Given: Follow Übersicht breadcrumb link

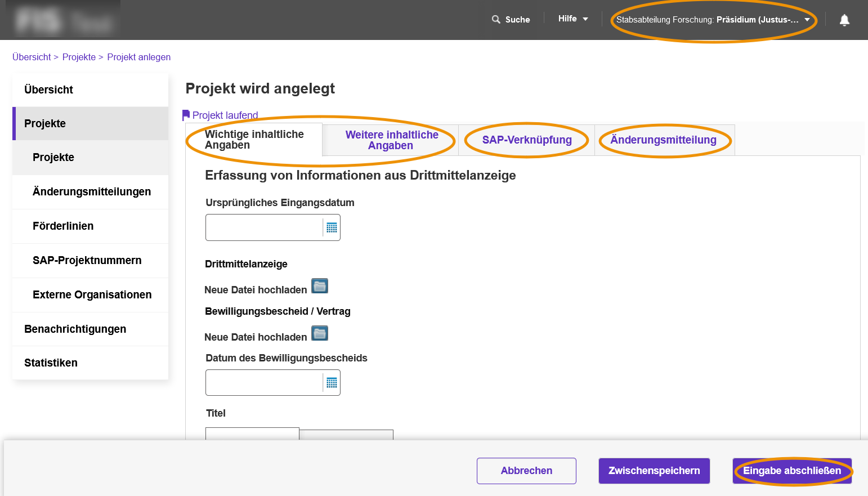Looking at the screenshot, I should click(x=32, y=57).
